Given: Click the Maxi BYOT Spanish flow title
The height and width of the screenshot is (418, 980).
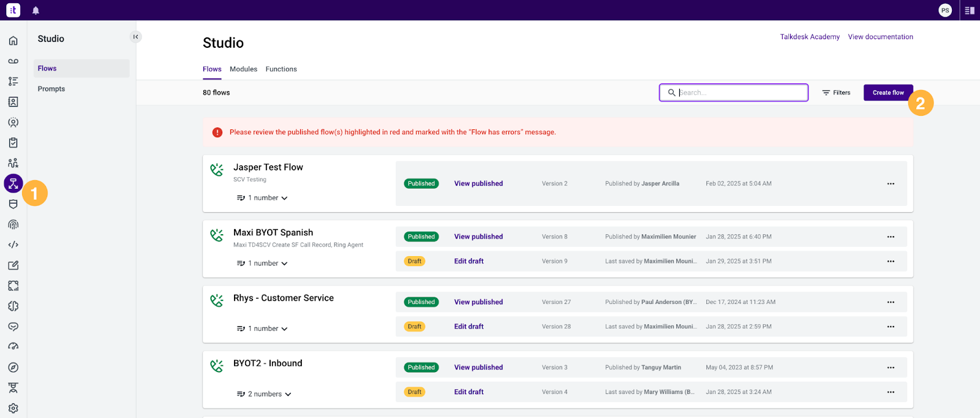Looking at the screenshot, I should (273, 233).
